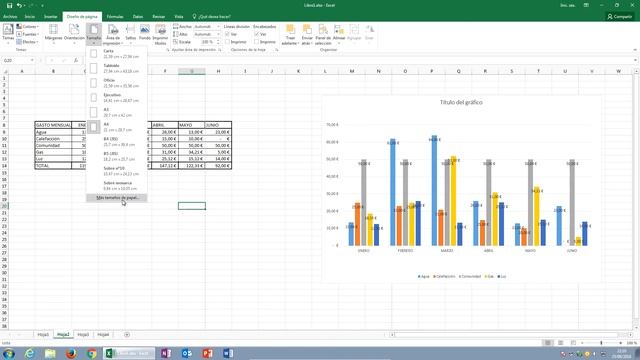Choose A3 paper size from list
Viewport: 640px width, 360px height.
click(116, 112)
